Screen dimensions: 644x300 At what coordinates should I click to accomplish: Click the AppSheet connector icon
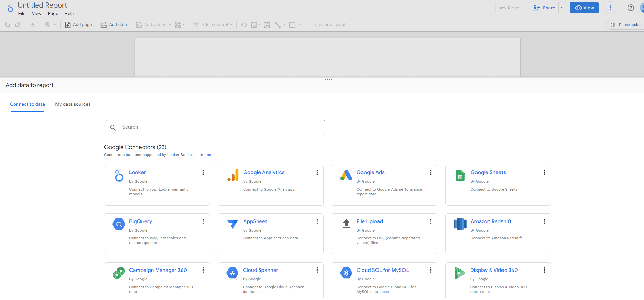(x=233, y=224)
